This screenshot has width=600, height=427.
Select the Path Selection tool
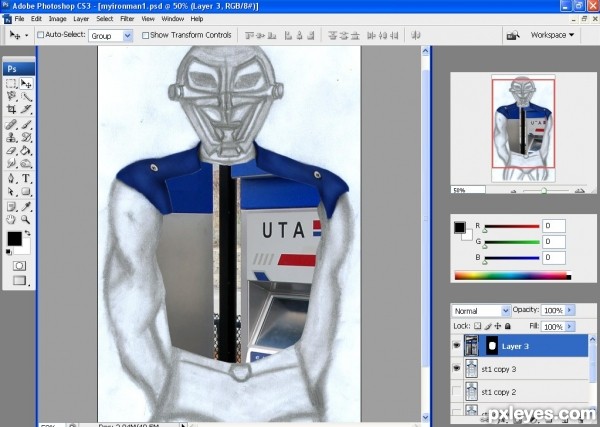[11, 191]
